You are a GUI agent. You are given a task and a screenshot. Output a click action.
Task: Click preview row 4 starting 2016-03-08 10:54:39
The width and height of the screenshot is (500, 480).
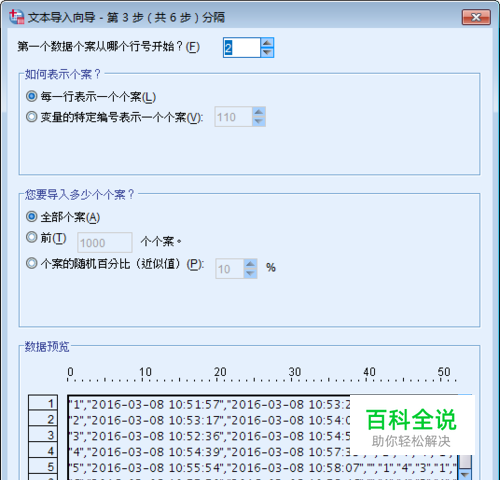point(263,452)
